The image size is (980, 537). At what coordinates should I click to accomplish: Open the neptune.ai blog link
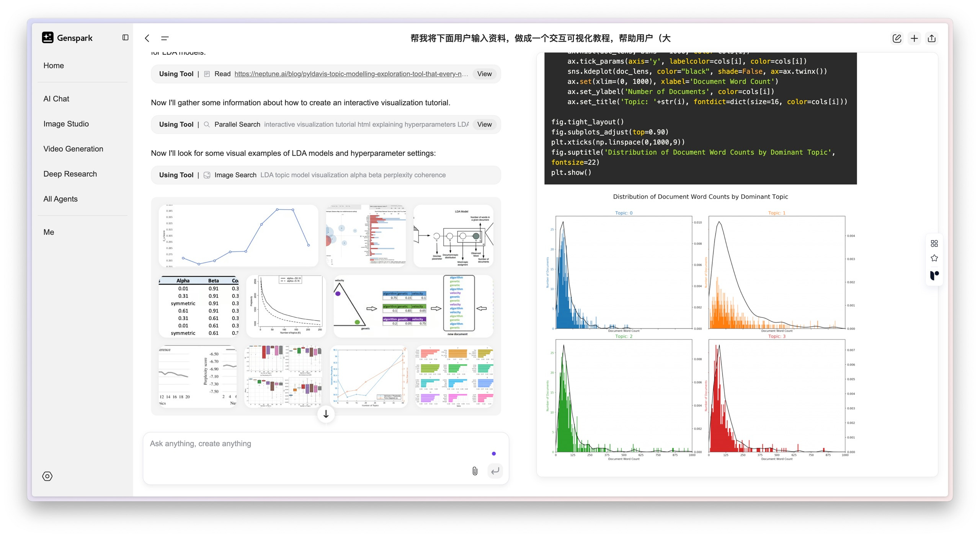[x=351, y=74]
